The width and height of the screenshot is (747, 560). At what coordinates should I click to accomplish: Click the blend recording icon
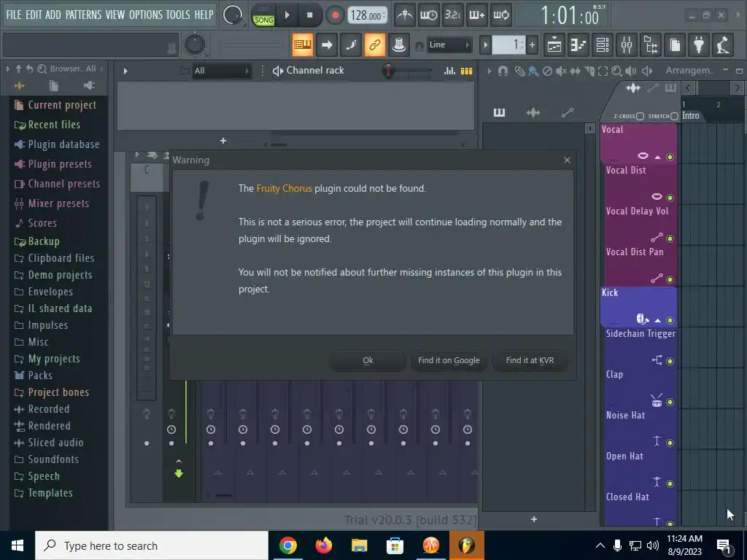coord(477,15)
